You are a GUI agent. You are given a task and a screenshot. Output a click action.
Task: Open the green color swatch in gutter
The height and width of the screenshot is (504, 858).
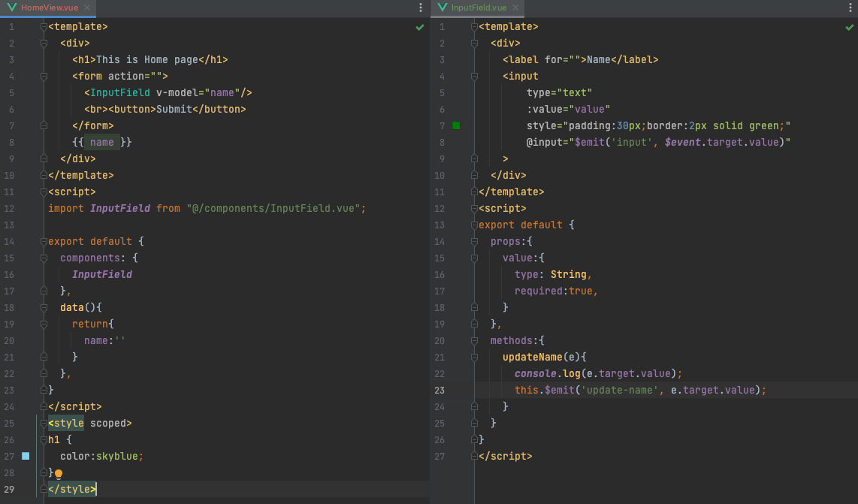(x=456, y=126)
